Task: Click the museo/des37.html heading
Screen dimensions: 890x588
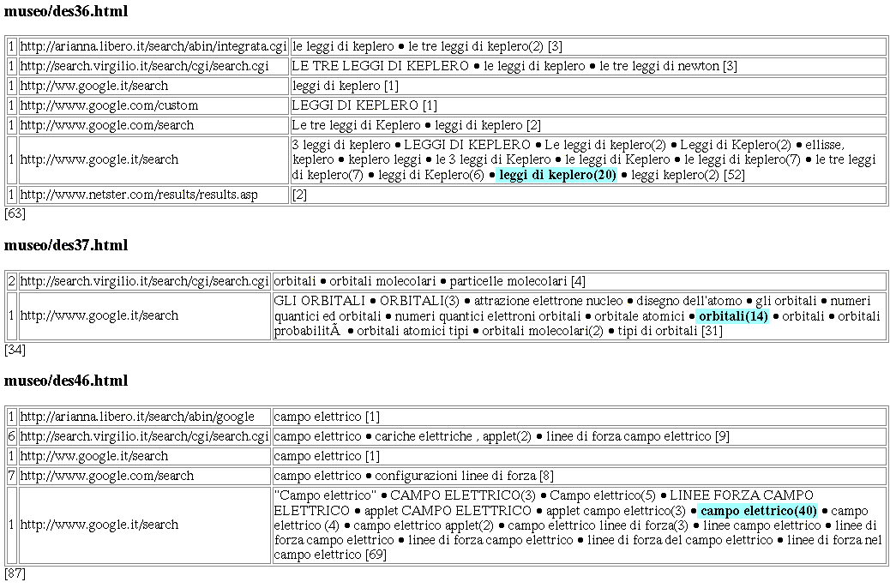Action: [66, 245]
